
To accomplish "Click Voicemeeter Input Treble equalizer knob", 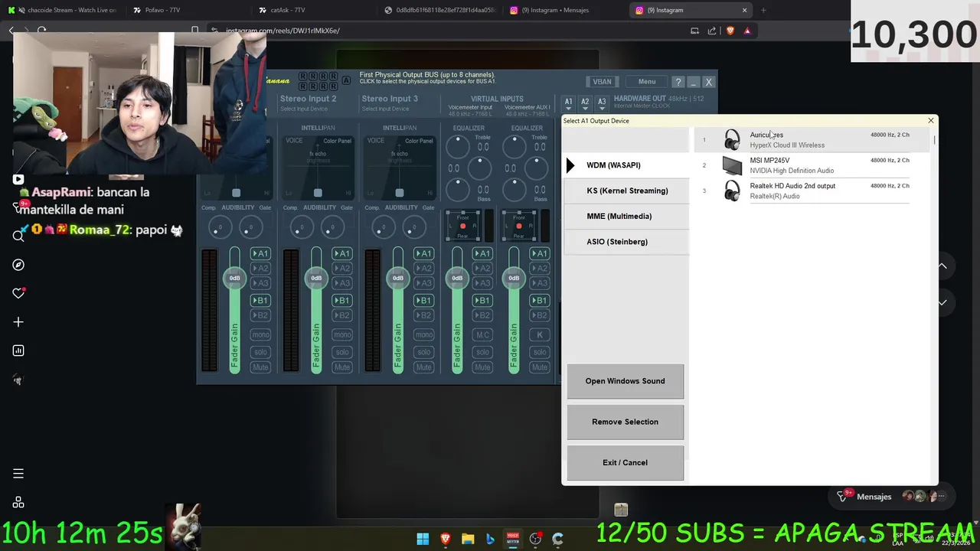I will point(458,145).
